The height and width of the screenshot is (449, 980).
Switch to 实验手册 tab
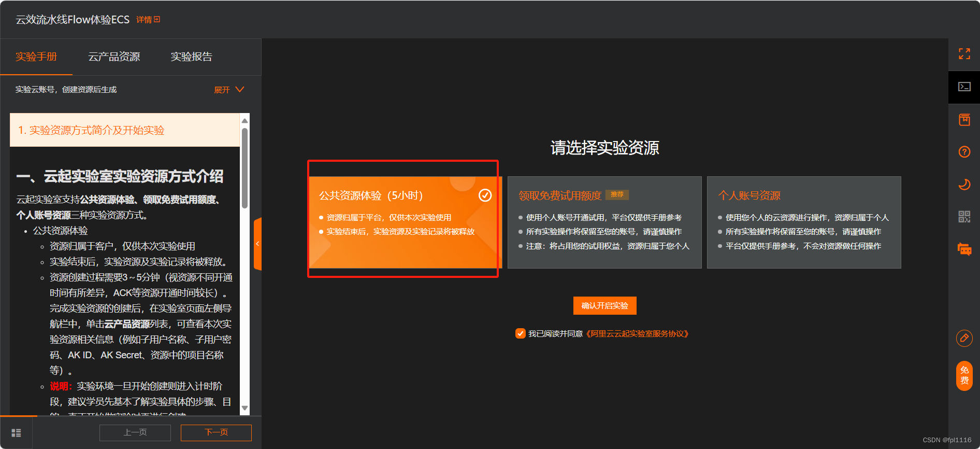(36, 57)
